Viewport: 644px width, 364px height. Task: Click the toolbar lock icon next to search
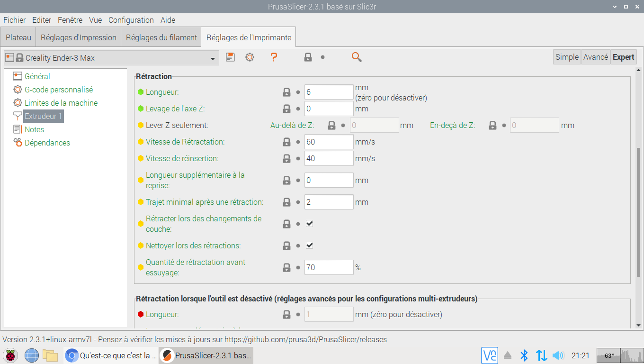[308, 57]
